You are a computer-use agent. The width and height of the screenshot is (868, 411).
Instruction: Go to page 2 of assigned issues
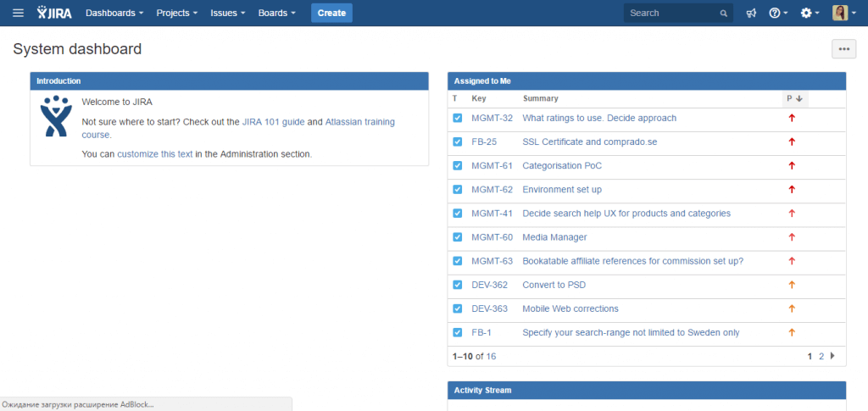(x=821, y=356)
